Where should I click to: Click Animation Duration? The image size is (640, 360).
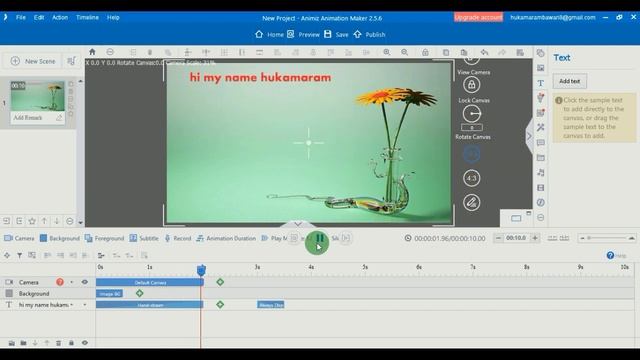pos(226,238)
